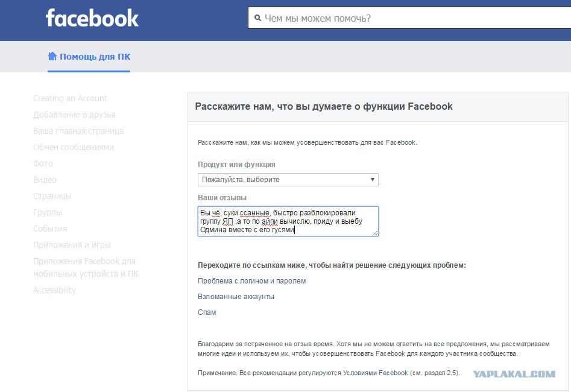This screenshot has height=392, width=571.
Task: Open the Помощь для ПК tab
Action: tap(89, 57)
